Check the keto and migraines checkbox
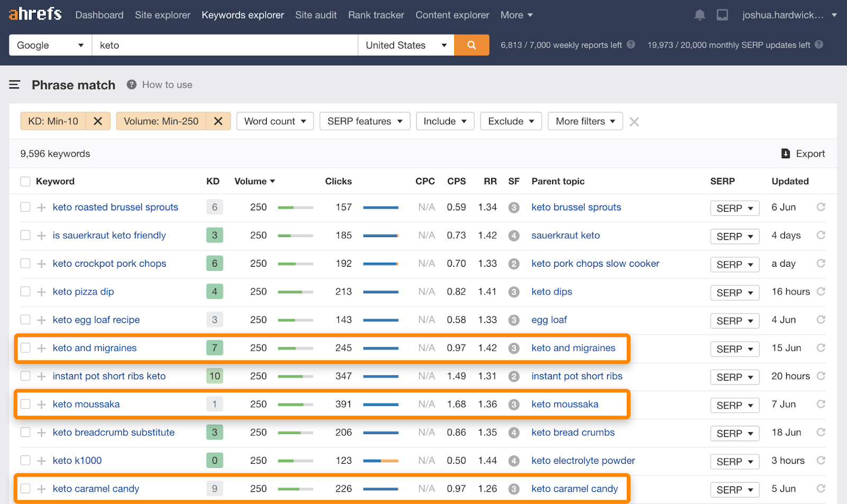 (x=25, y=348)
